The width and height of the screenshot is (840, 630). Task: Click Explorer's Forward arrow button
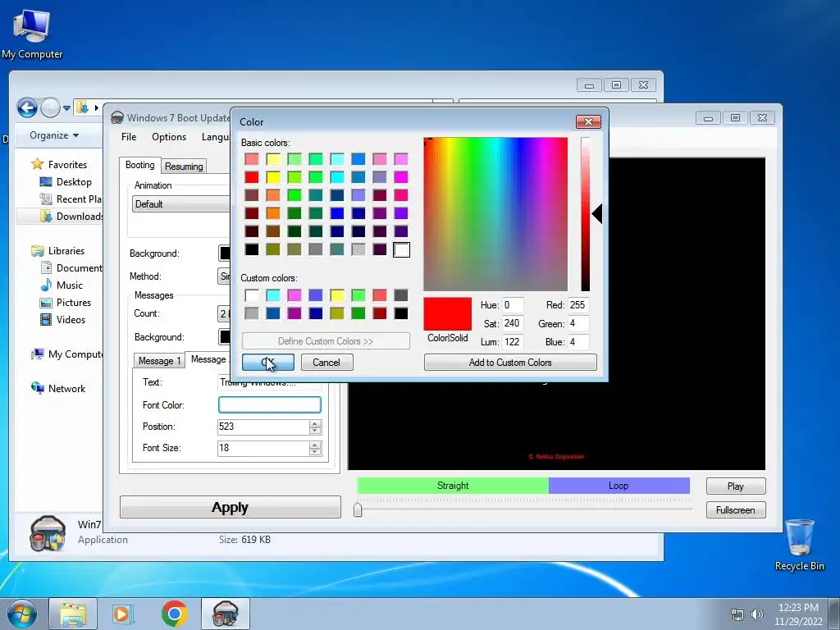click(50, 107)
